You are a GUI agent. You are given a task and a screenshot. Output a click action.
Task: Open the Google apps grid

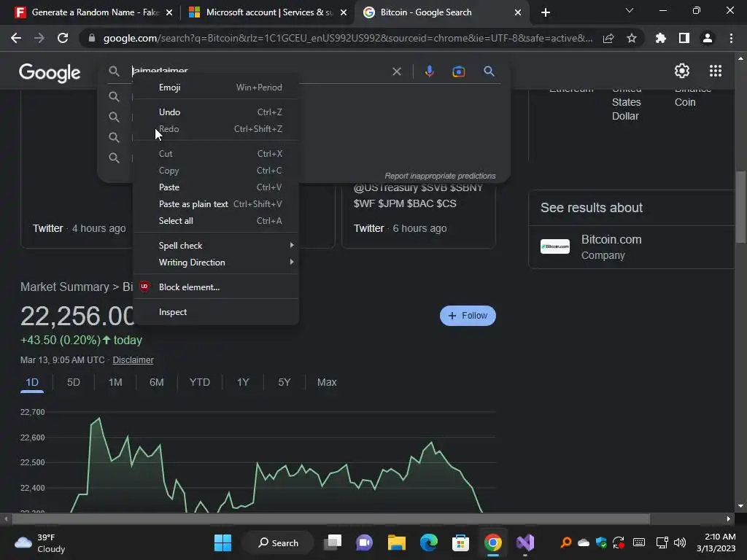pos(715,71)
